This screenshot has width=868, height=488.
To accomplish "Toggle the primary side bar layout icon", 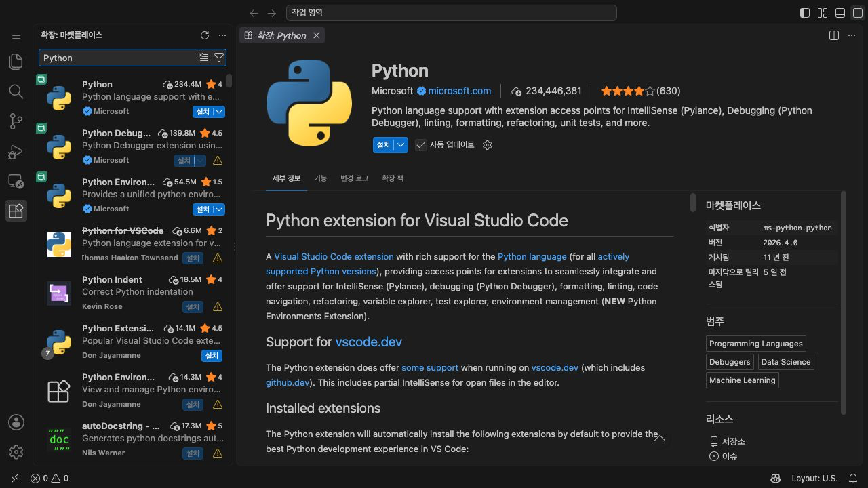I will click(805, 13).
